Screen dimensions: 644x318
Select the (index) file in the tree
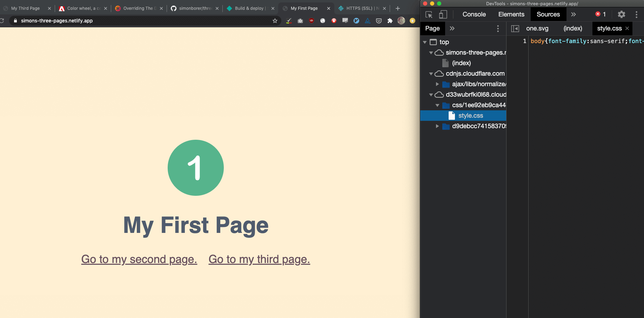tap(461, 63)
